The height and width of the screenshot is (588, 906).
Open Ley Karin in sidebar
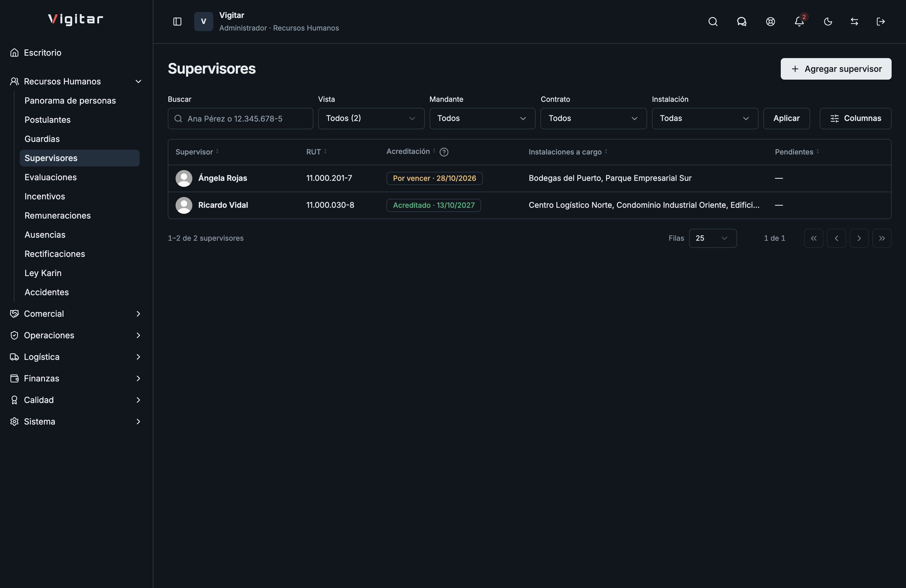point(80,273)
